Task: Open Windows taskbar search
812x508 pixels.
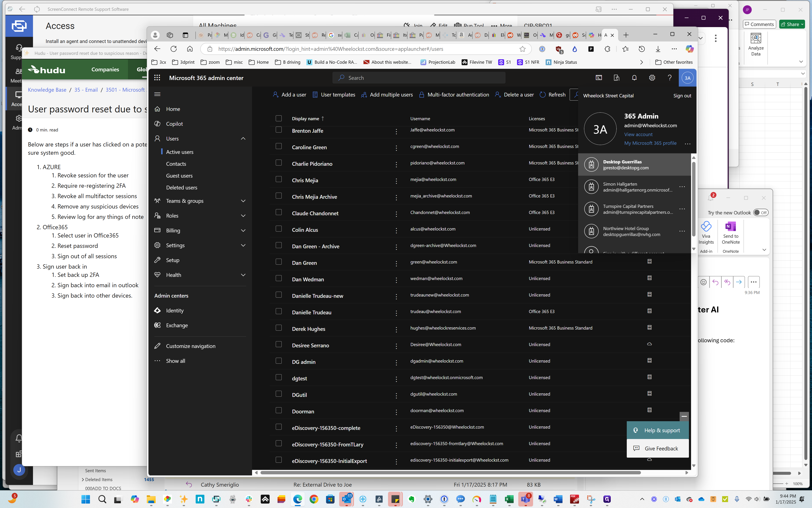Action: click(x=102, y=499)
